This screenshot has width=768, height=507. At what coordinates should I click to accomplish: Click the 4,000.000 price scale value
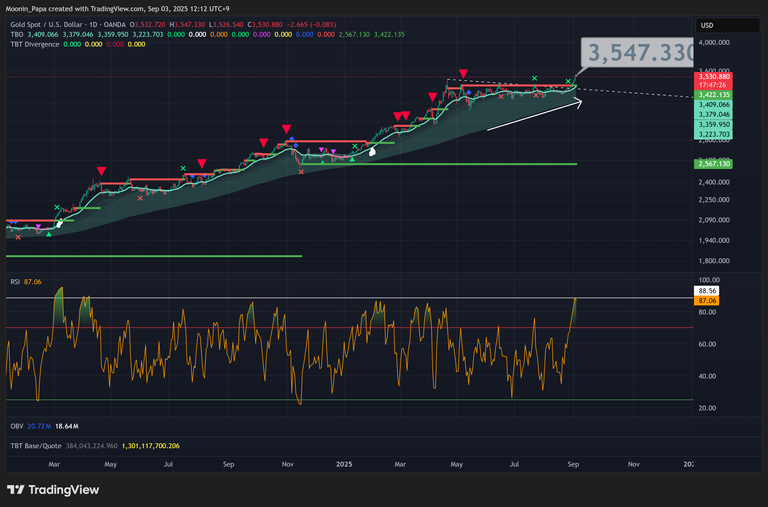714,43
